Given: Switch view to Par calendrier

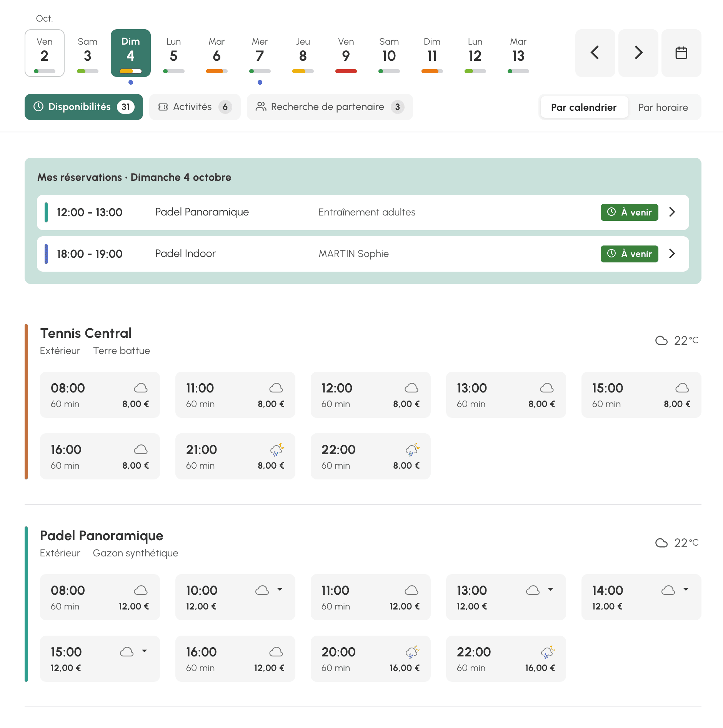Looking at the screenshot, I should (584, 107).
